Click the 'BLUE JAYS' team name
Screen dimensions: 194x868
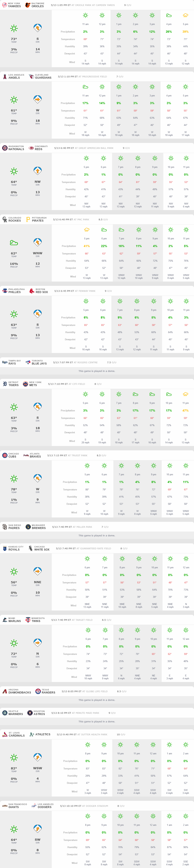(x=39, y=364)
